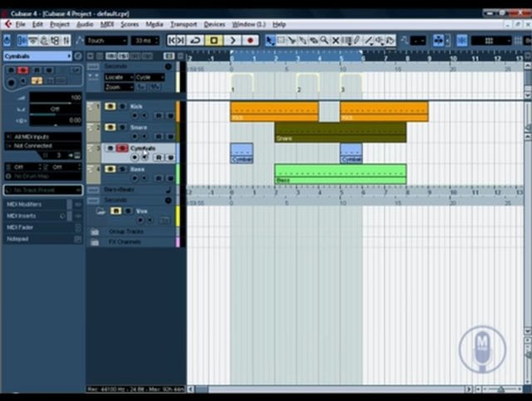Click the Cymbals track name in Inspector

tap(36, 56)
